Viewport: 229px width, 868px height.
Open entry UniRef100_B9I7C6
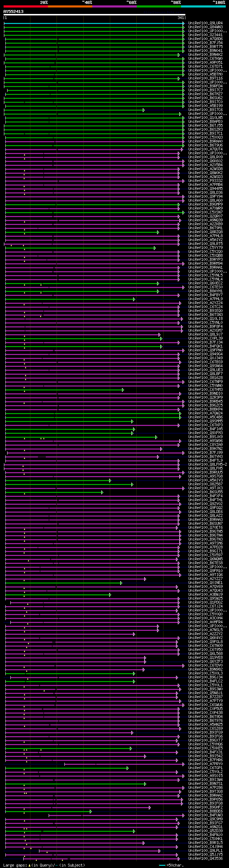tap(205, 110)
